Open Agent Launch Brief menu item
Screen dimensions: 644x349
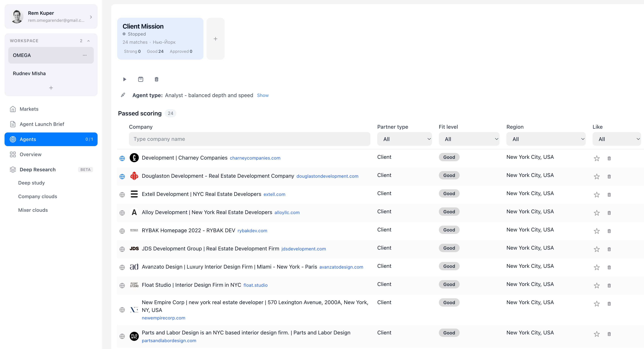(42, 124)
